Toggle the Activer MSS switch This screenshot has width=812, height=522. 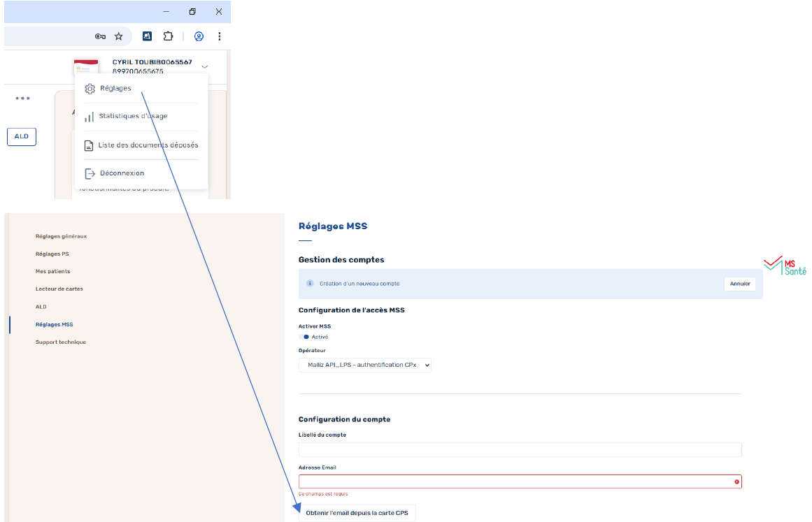(304, 337)
